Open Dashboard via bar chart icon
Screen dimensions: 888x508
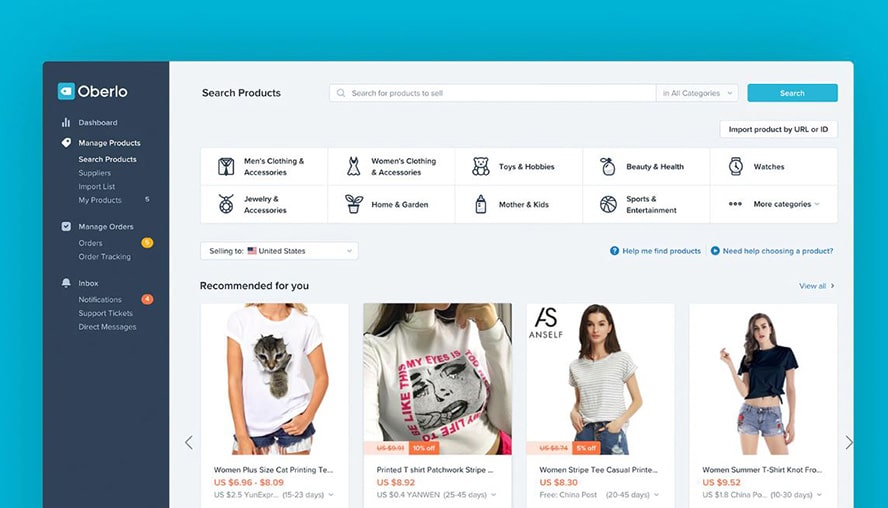66,122
